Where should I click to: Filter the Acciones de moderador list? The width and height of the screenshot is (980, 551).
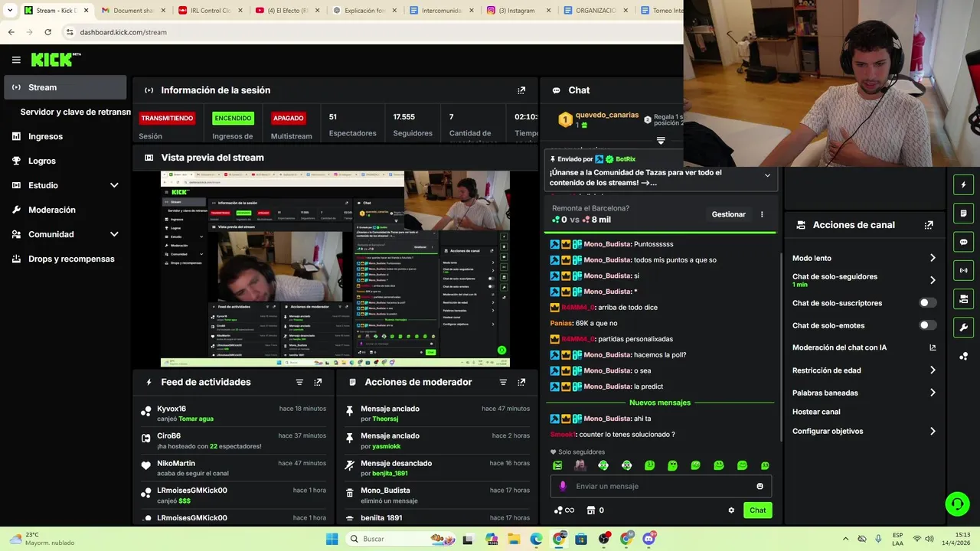click(503, 382)
